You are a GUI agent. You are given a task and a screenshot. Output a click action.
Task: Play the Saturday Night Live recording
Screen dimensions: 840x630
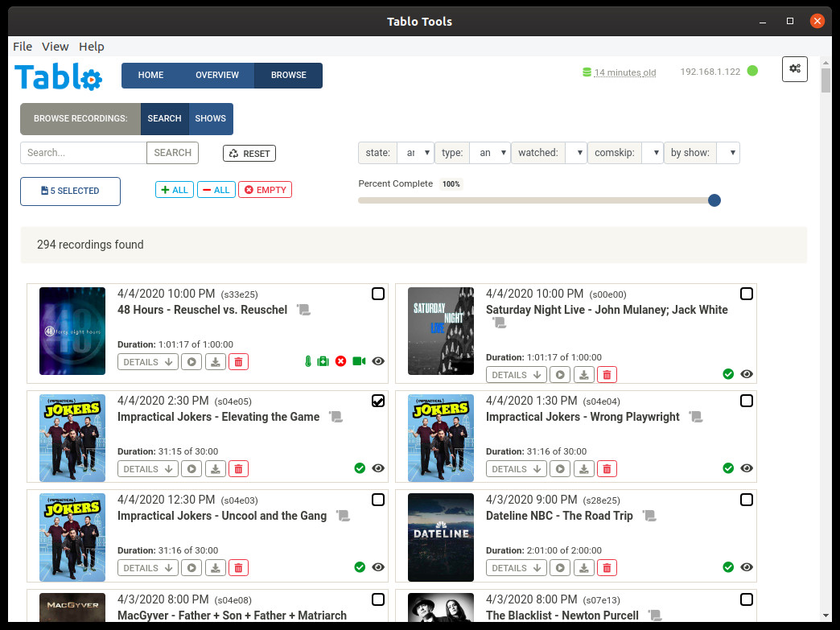click(x=560, y=375)
